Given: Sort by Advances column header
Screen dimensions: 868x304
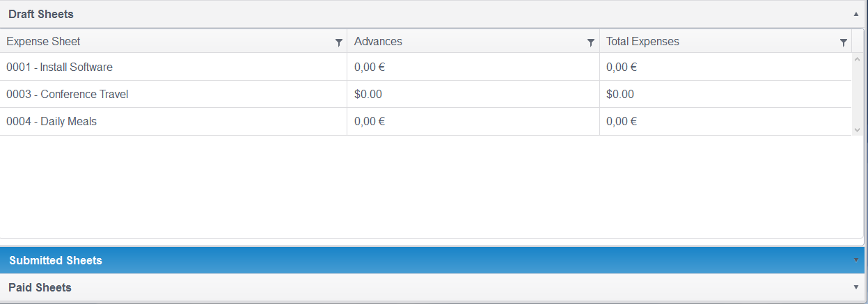Looking at the screenshot, I should [378, 42].
